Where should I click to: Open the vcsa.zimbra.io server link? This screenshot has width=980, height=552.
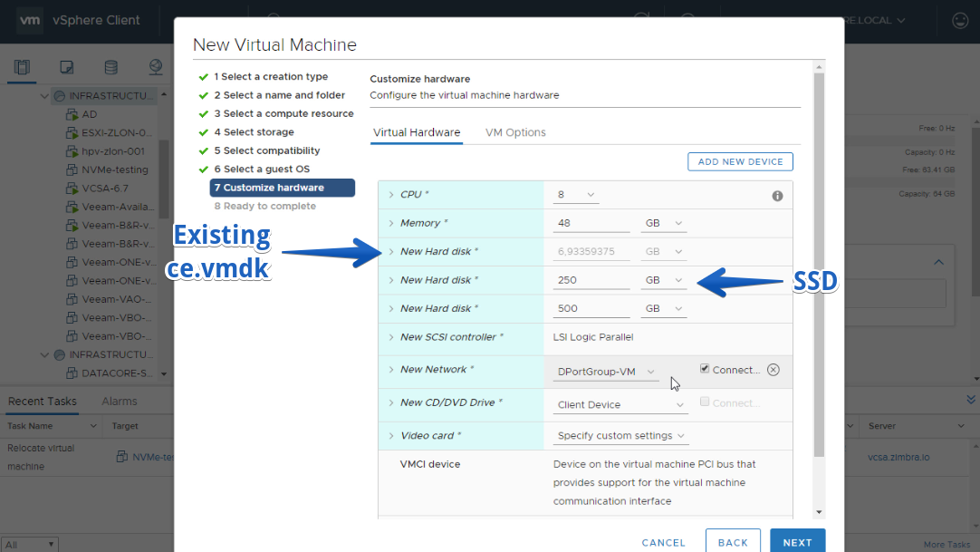pyautogui.click(x=898, y=458)
